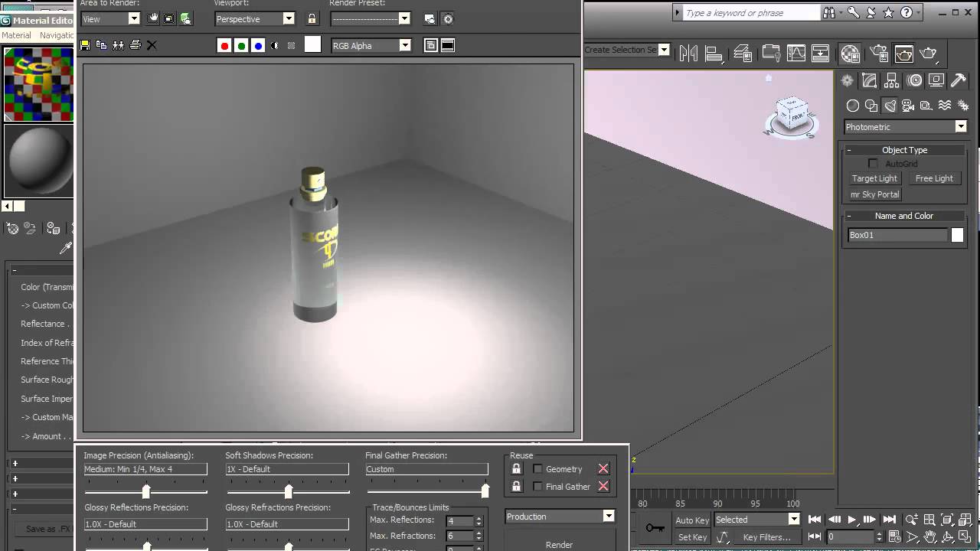
Task: Switch to the Hierarchy panel tab
Action: (891, 80)
